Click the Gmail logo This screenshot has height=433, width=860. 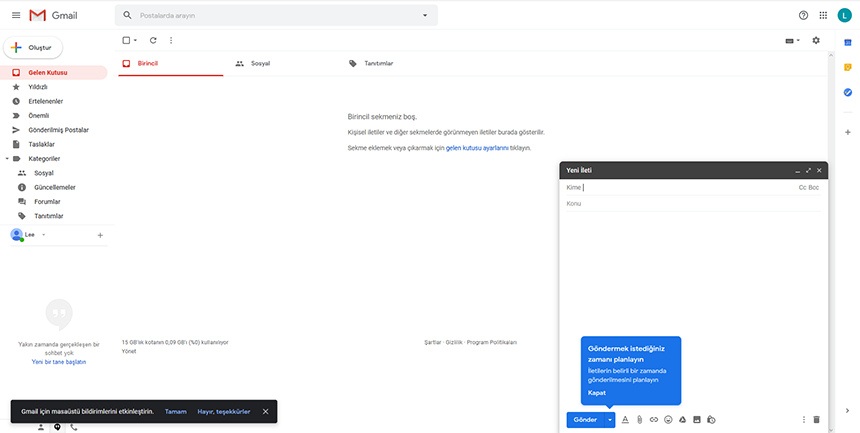pos(53,15)
